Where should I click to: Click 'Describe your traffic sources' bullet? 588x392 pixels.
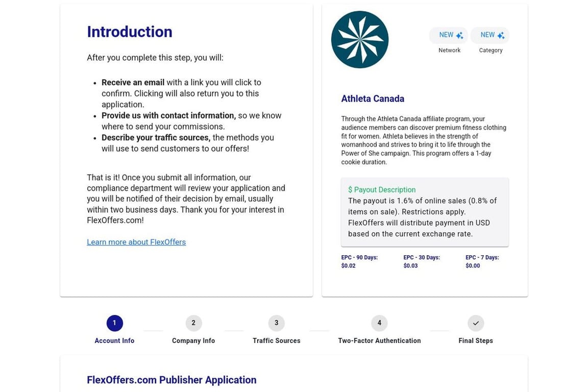click(187, 143)
